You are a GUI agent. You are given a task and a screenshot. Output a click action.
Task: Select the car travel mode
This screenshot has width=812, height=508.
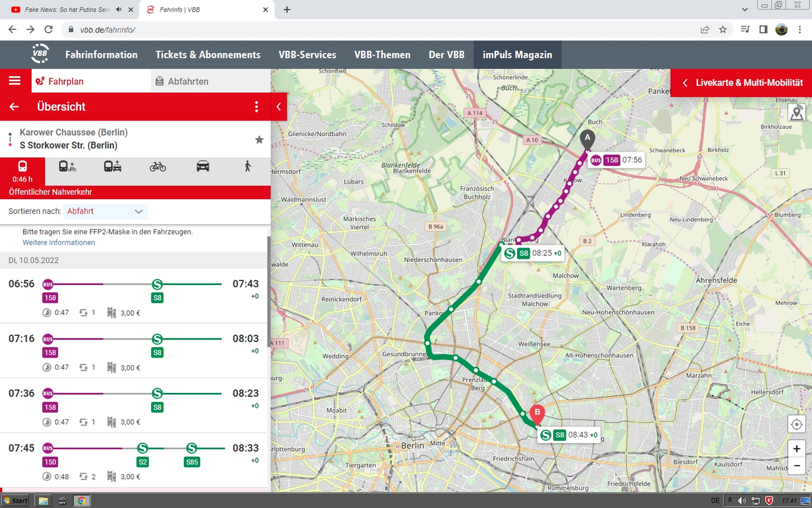pos(203,166)
